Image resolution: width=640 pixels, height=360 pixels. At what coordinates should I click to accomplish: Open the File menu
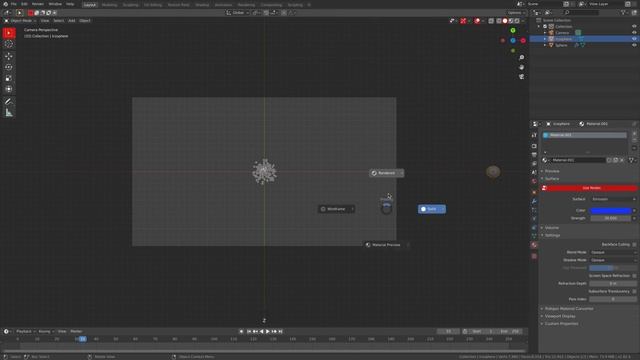click(x=13, y=4)
